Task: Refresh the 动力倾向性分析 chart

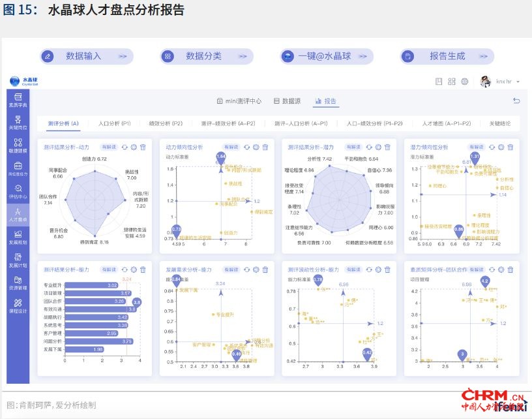Action: (247, 147)
